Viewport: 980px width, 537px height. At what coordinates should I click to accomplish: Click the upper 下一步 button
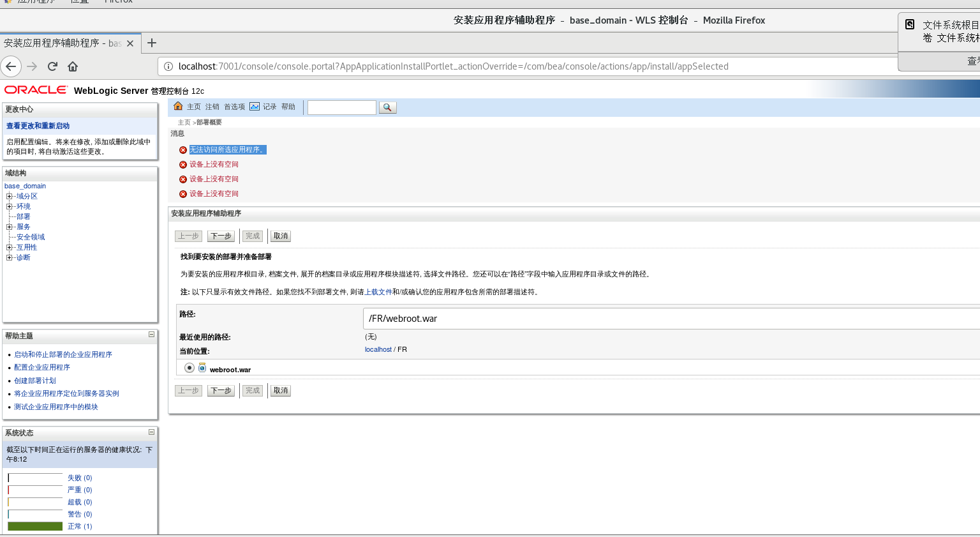coord(221,236)
